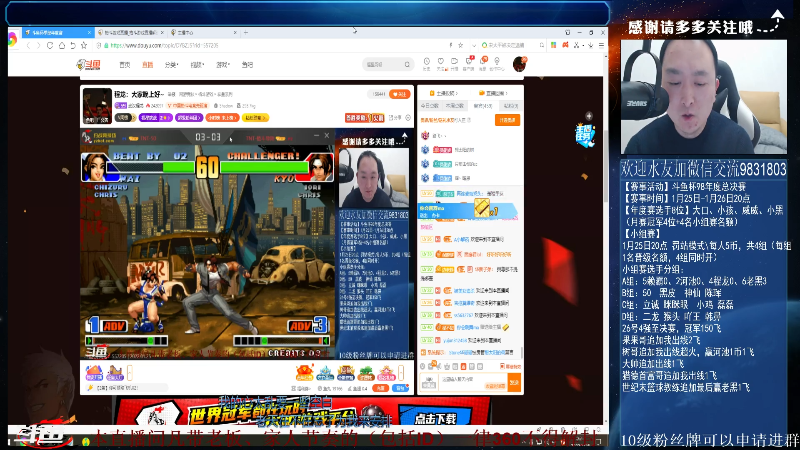This screenshot has height=450, width=800.
Task: Select the weekly ranking tab in chat panel
Action: [455, 106]
